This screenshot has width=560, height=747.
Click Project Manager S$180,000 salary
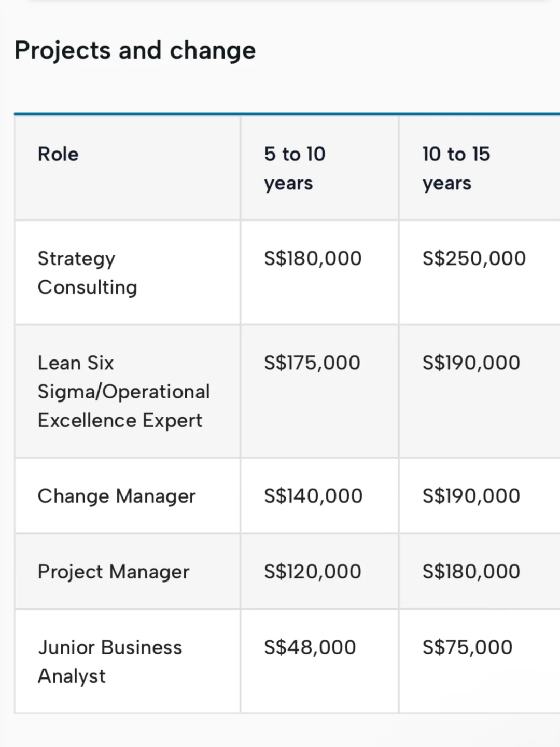(471, 572)
